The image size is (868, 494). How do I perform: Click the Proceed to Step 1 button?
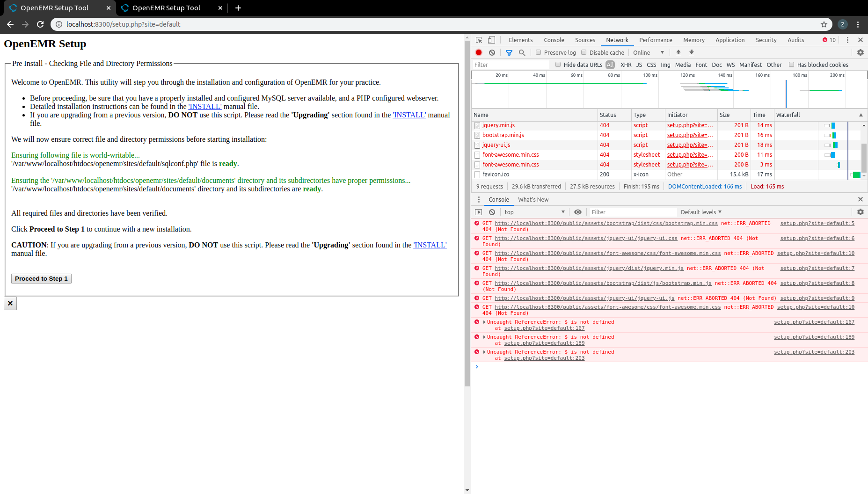pyautogui.click(x=41, y=278)
